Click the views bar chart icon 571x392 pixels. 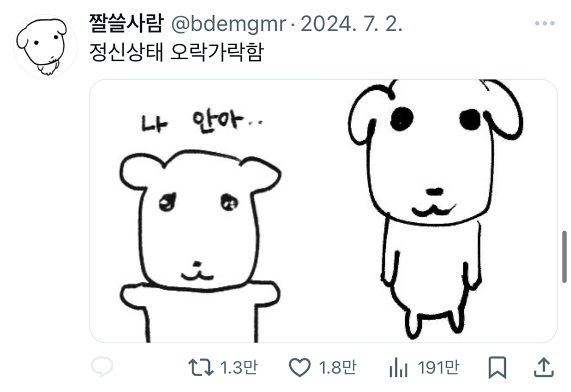tap(398, 367)
